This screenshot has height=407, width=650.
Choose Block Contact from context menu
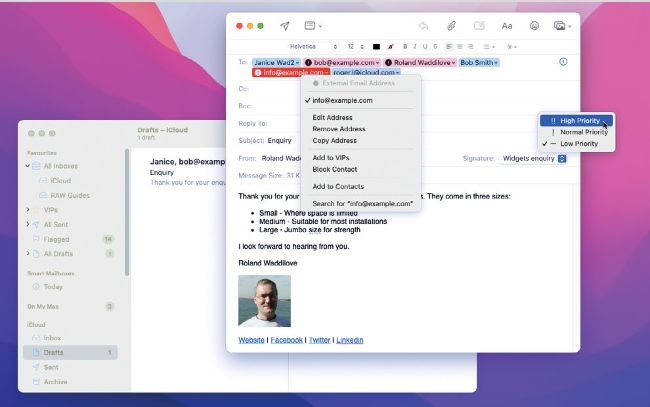tap(334, 169)
